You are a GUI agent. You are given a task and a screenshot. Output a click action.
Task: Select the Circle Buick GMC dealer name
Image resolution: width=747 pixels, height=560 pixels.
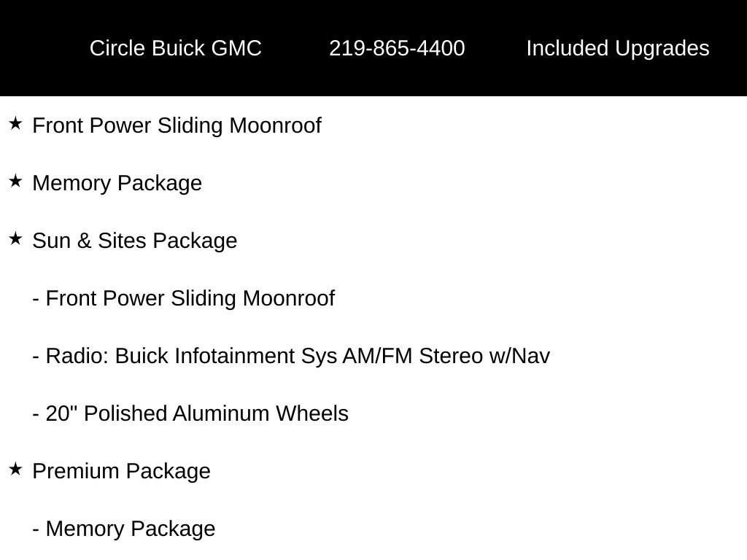coord(175,48)
